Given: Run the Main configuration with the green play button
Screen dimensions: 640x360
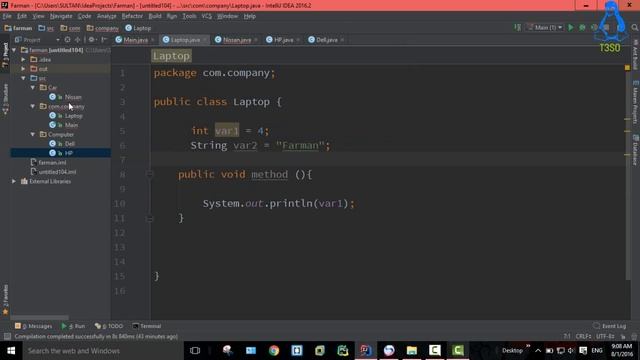Looking at the screenshot, I should click(x=571, y=27).
